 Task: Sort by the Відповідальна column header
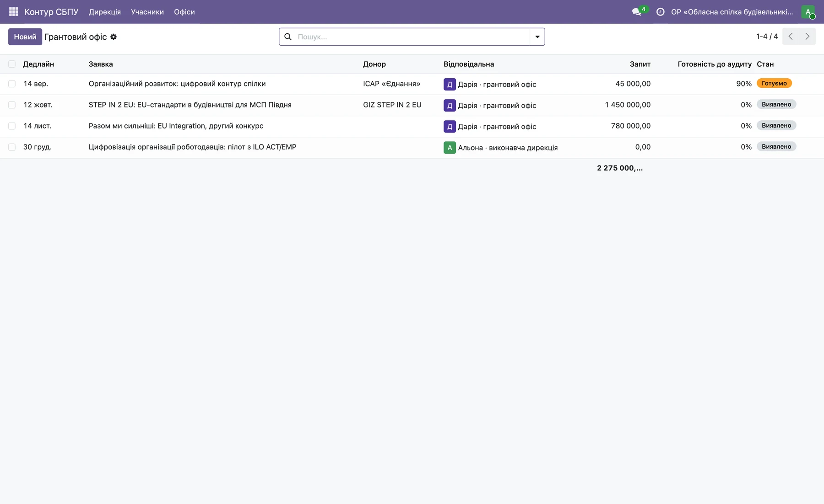pyautogui.click(x=469, y=64)
